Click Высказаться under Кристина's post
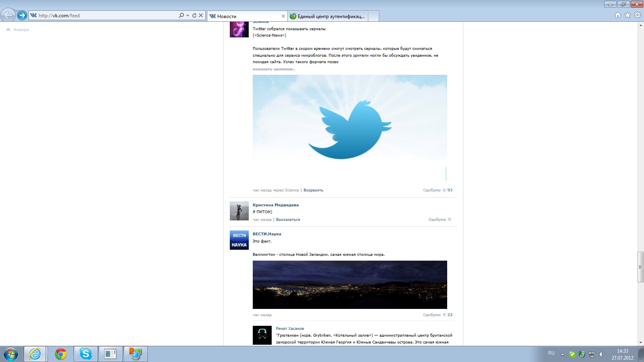 pos(288,220)
